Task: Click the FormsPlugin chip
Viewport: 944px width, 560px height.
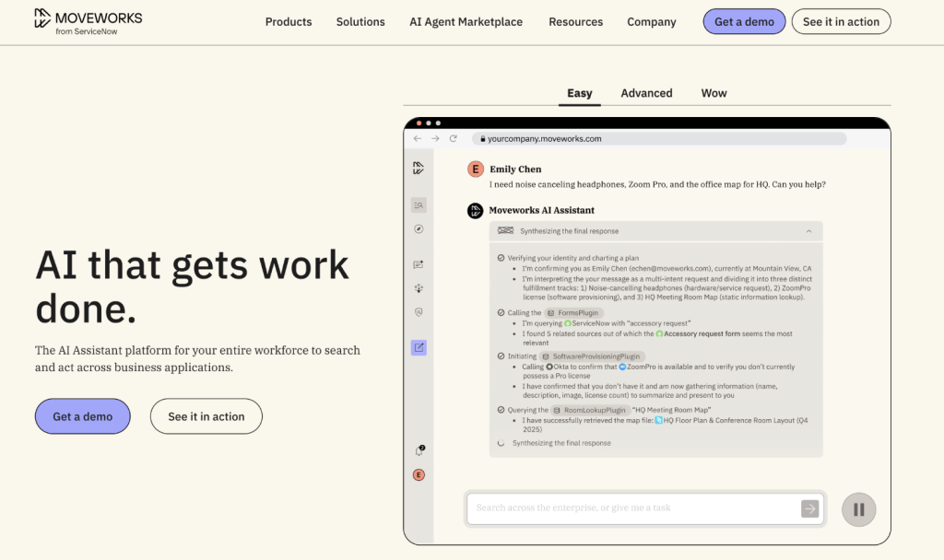Action: pyautogui.click(x=573, y=313)
